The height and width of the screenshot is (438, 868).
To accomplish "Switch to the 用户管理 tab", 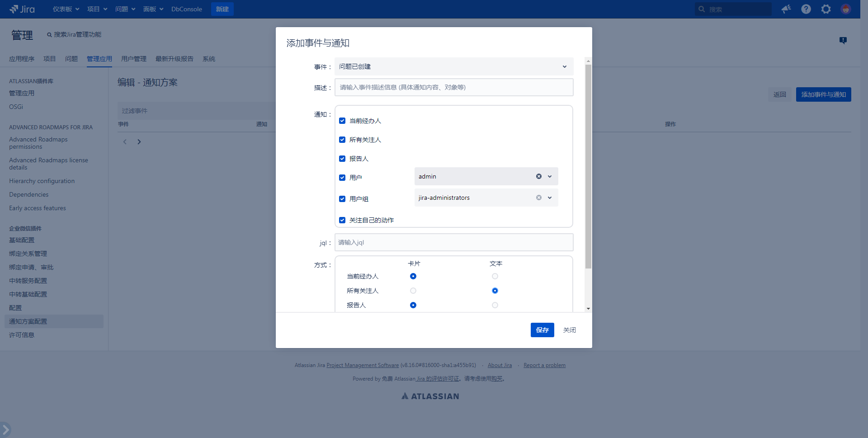I will [133, 59].
